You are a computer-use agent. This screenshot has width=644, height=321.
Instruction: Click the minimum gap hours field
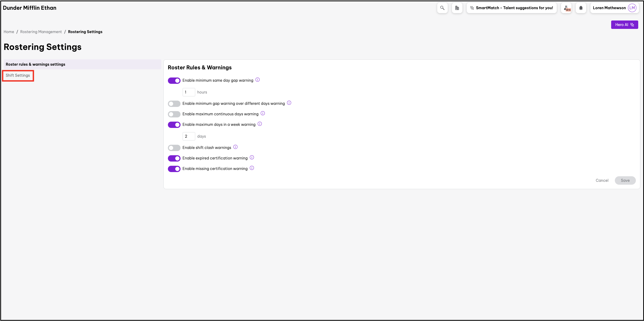(x=189, y=92)
